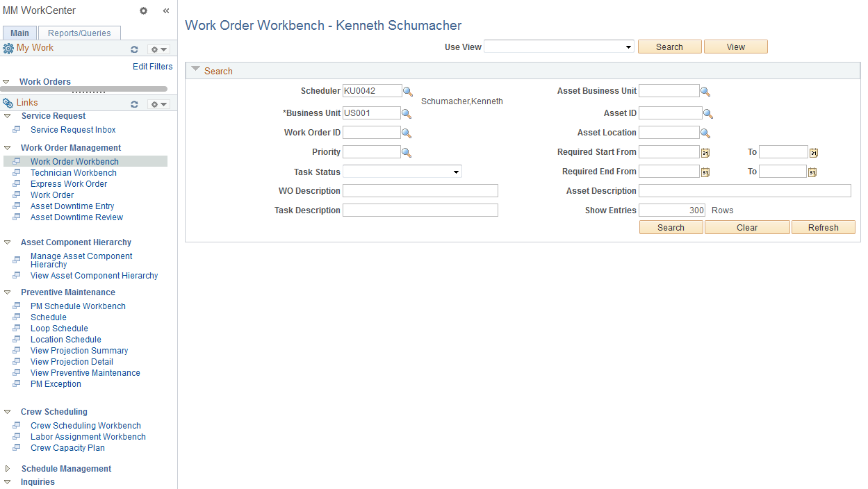The height and width of the screenshot is (489, 868).
Task: Click the icon beside Technician Workbench
Action: (17, 173)
